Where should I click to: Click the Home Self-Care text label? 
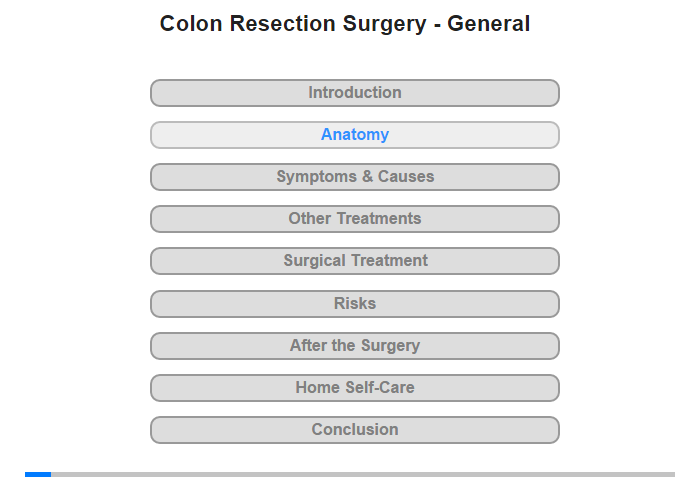click(355, 388)
